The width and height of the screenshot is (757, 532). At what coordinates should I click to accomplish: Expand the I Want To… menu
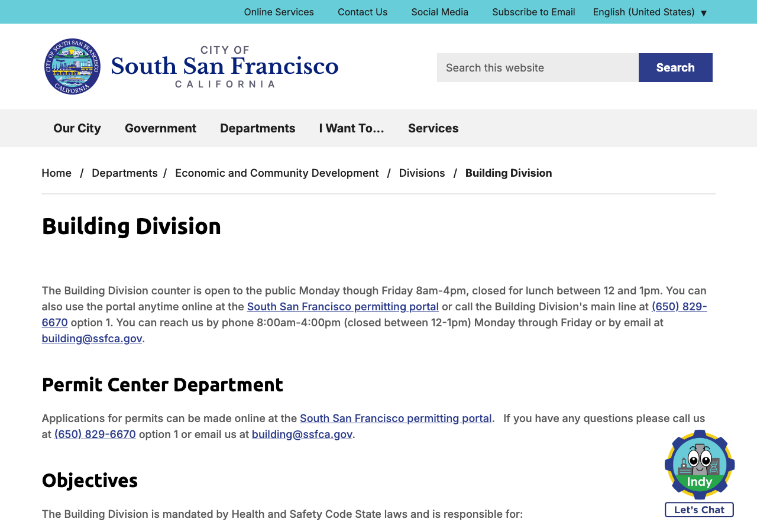[x=351, y=128]
